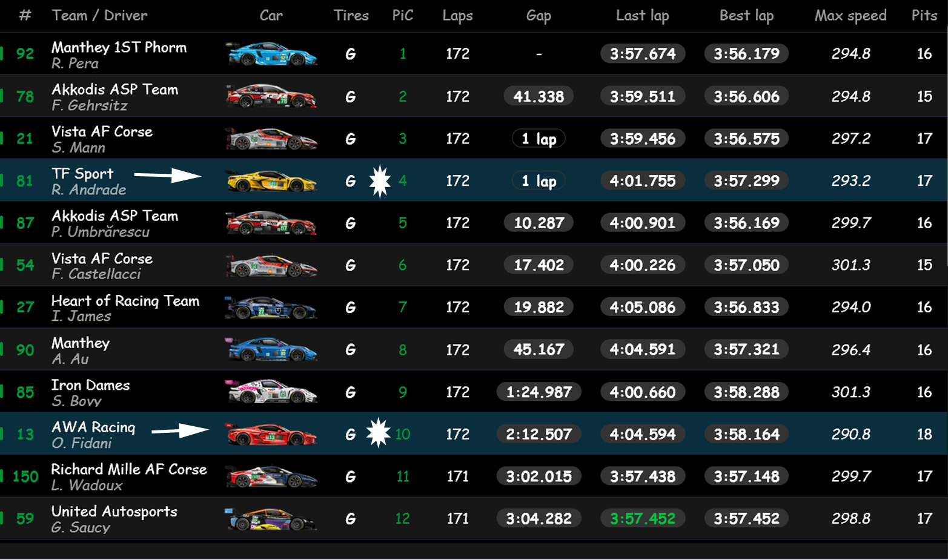This screenshot has height=560, width=948.
Task: Click the green 3:57.452 last lap badge
Action: click(x=642, y=519)
